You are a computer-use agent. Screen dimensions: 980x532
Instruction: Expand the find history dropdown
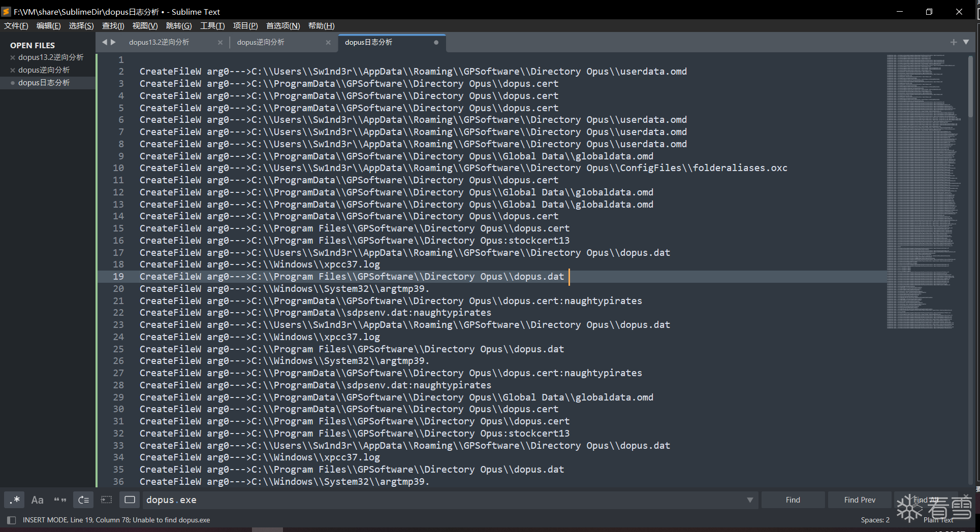pyautogui.click(x=750, y=500)
